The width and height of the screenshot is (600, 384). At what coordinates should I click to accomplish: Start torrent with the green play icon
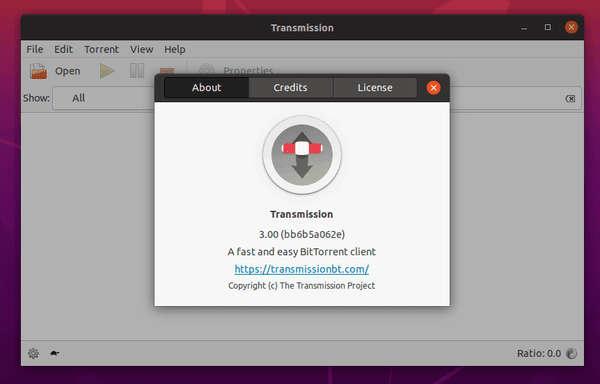pyautogui.click(x=107, y=71)
